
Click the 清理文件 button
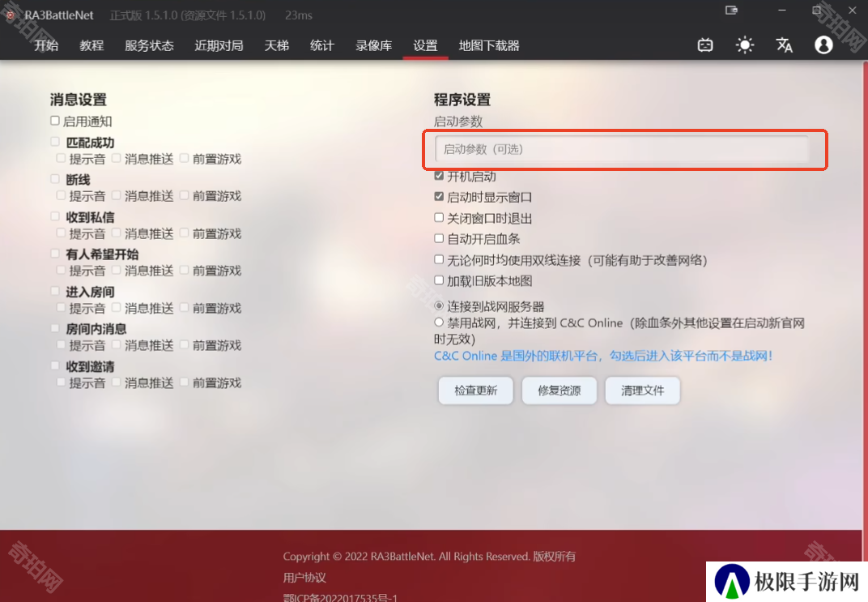pyautogui.click(x=642, y=391)
